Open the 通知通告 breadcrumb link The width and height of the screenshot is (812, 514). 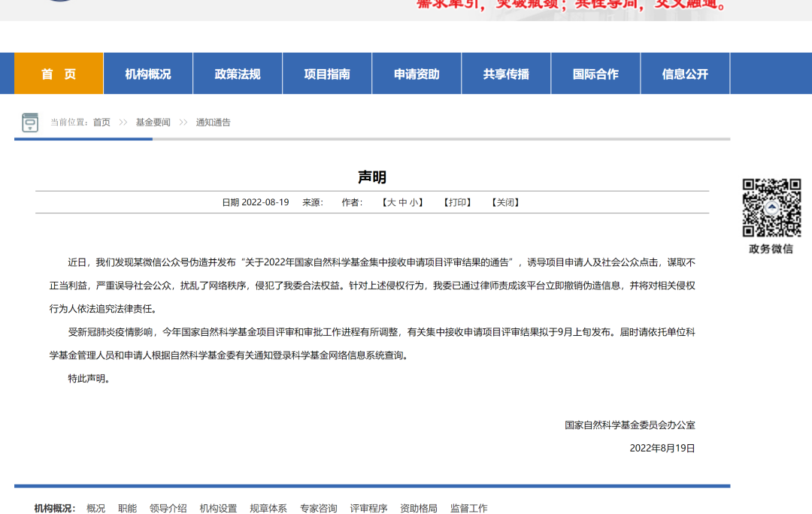pyautogui.click(x=214, y=122)
